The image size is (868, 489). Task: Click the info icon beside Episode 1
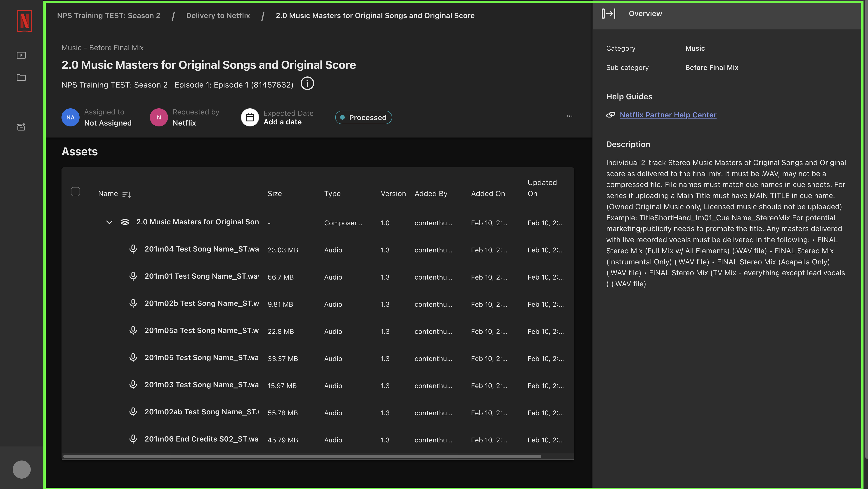coord(307,83)
